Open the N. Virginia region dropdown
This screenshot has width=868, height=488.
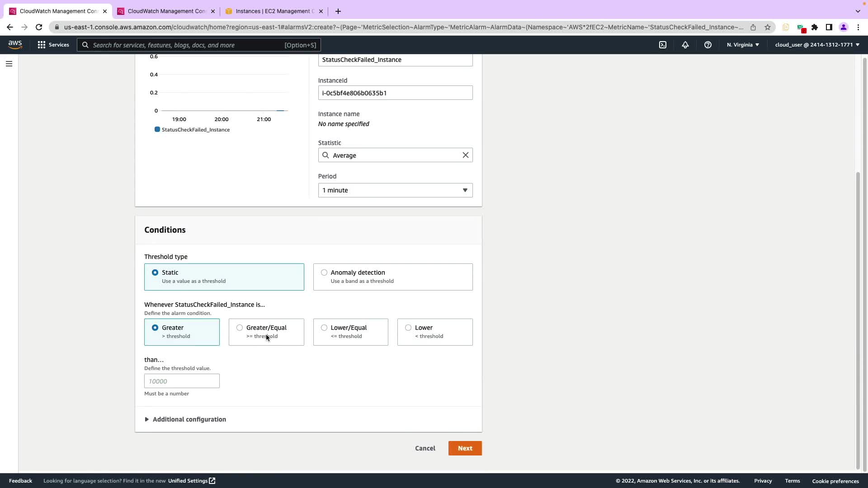pos(743,45)
